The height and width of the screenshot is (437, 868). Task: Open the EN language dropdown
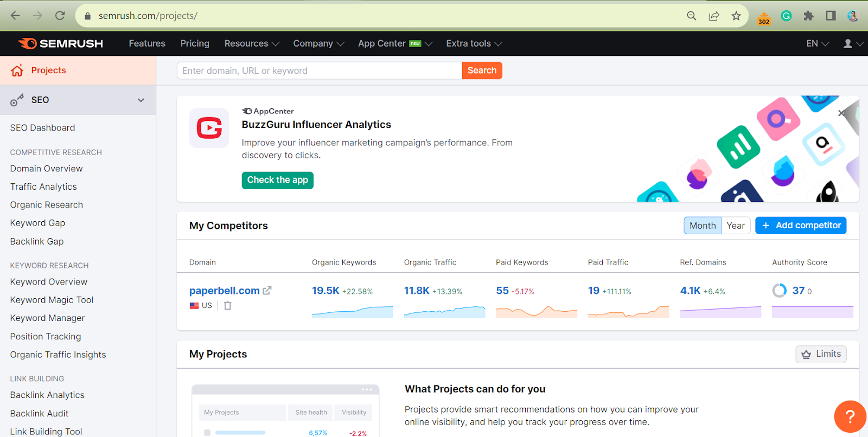[x=818, y=43]
